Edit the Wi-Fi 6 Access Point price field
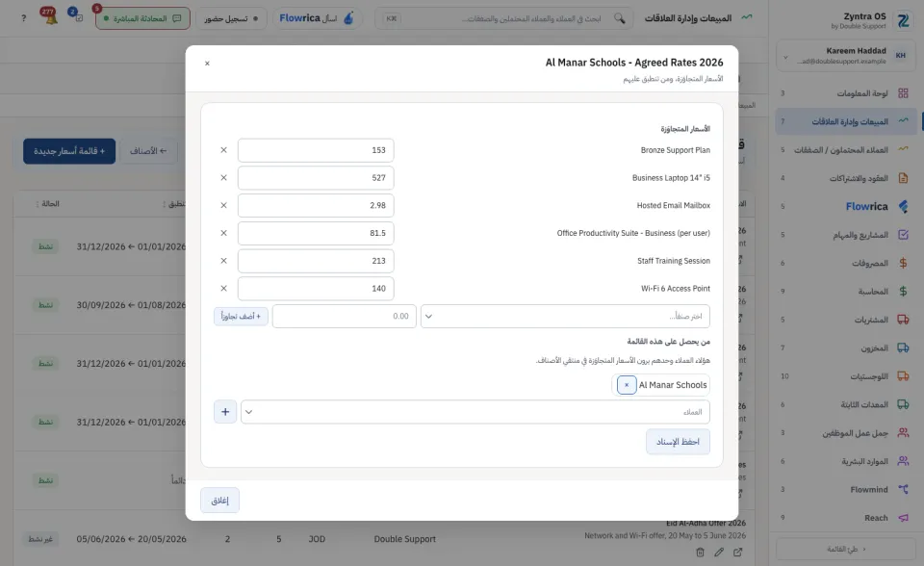Image resolution: width=924 pixels, height=566 pixels. [x=316, y=289]
